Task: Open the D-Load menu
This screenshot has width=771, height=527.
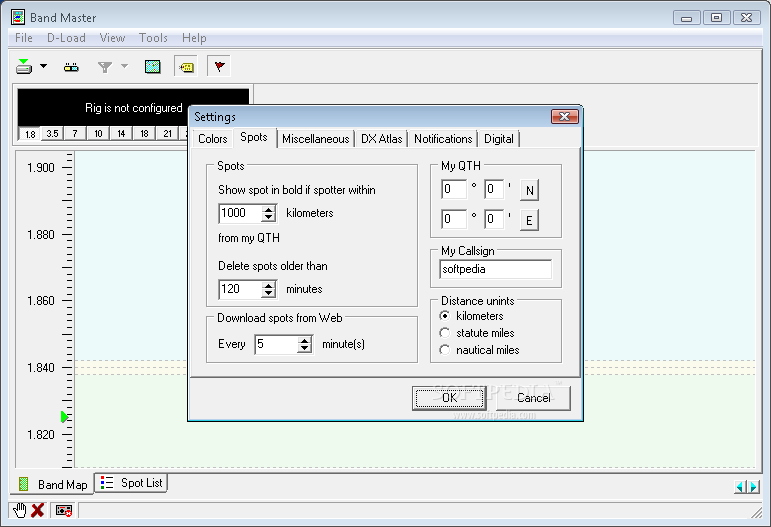Action: click(66, 38)
